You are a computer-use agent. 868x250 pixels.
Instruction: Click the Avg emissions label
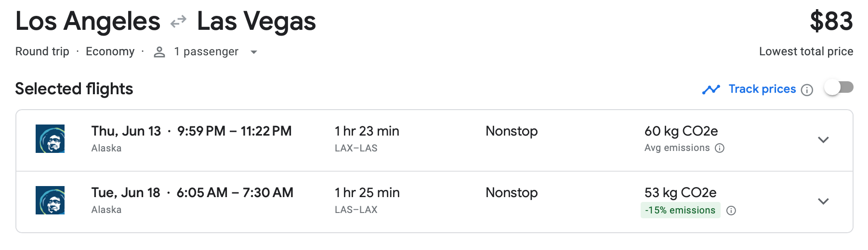[x=677, y=148]
